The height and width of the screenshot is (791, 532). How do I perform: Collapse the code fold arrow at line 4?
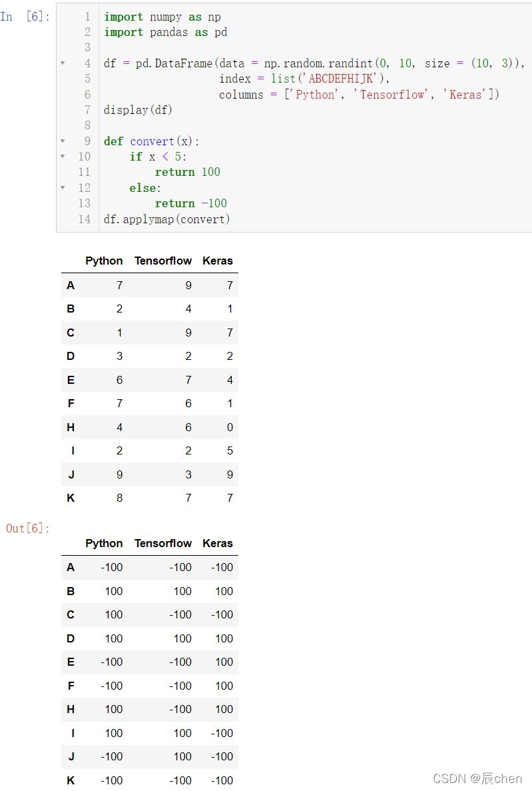pyautogui.click(x=63, y=63)
